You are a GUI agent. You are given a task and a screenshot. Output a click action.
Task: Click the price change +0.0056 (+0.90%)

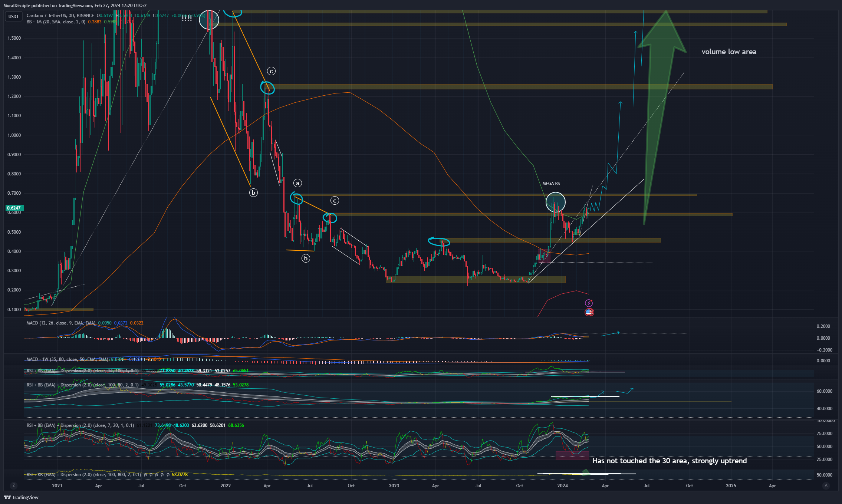coord(188,16)
